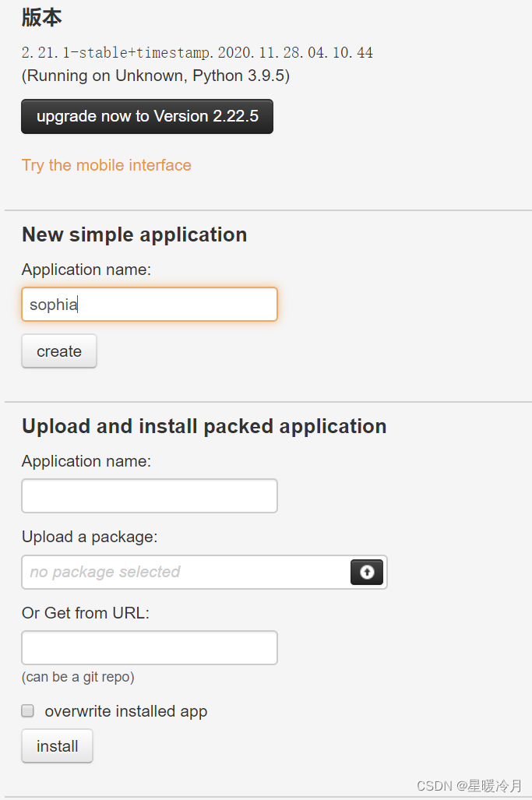This screenshot has width=532, height=800.
Task: Open the Try the mobile interface link
Action: (107, 165)
